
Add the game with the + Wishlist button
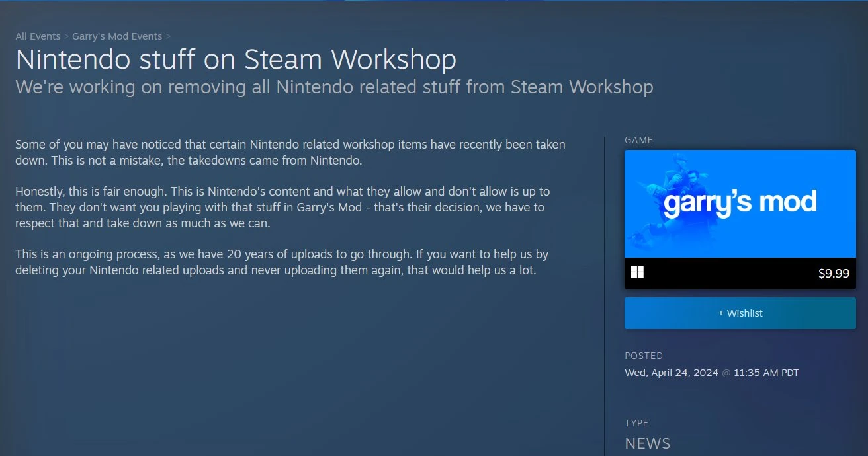point(740,313)
